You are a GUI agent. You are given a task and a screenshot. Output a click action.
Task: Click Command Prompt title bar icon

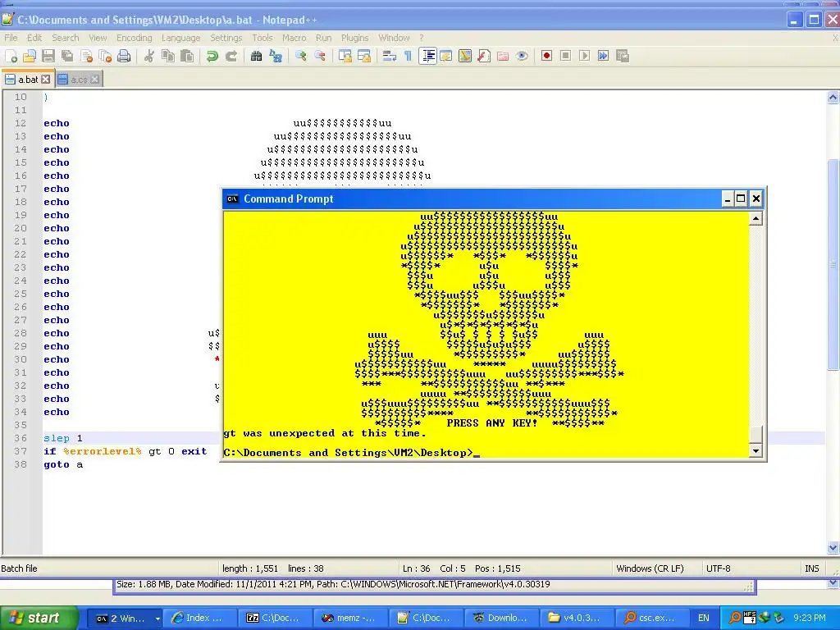232,199
